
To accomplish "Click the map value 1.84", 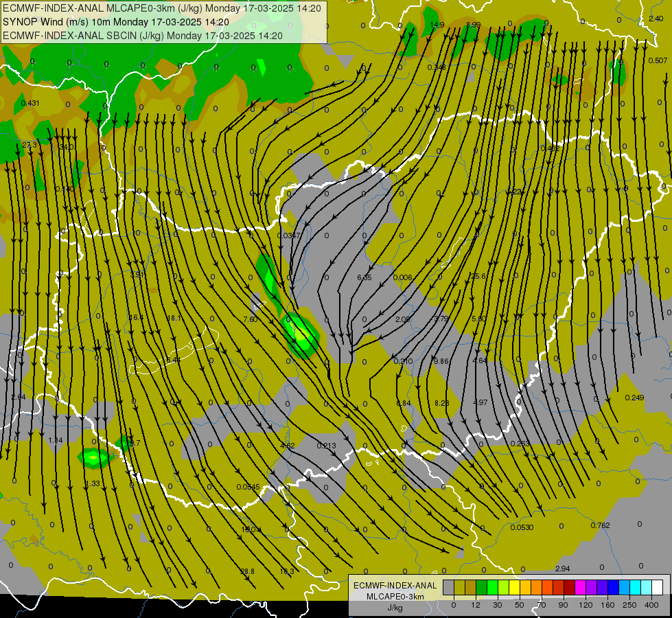I will pos(56,440).
